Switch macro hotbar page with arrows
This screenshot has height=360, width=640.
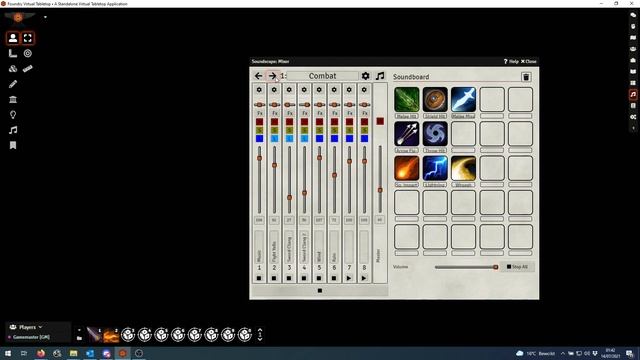[260, 335]
